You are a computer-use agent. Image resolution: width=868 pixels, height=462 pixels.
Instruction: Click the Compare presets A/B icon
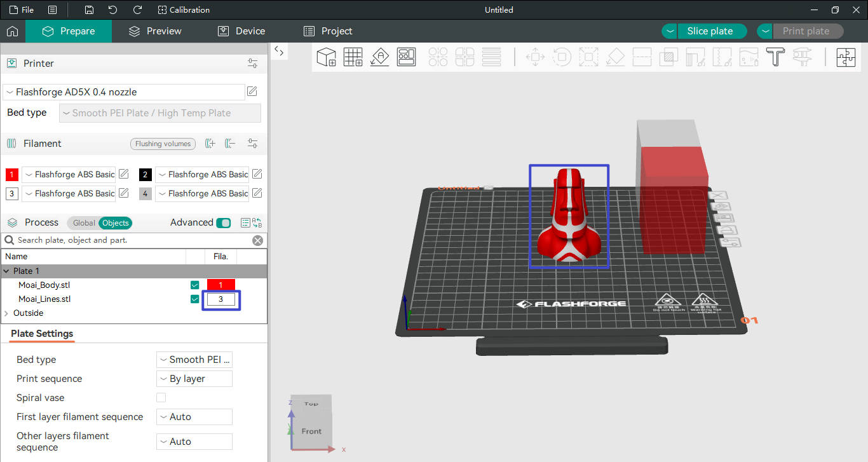pyautogui.click(x=257, y=222)
